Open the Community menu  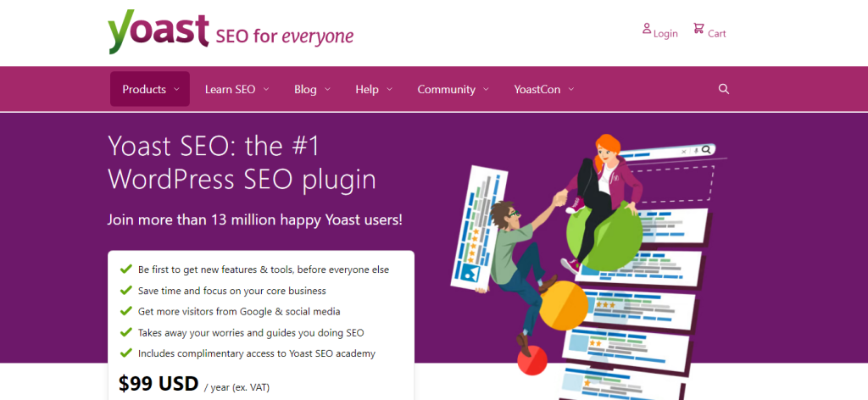(x=453, y=89)
